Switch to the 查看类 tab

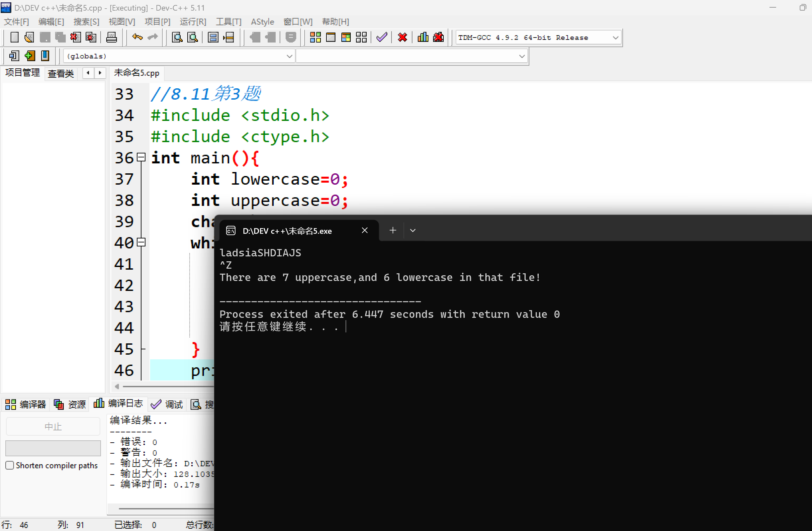click(61, 73)
